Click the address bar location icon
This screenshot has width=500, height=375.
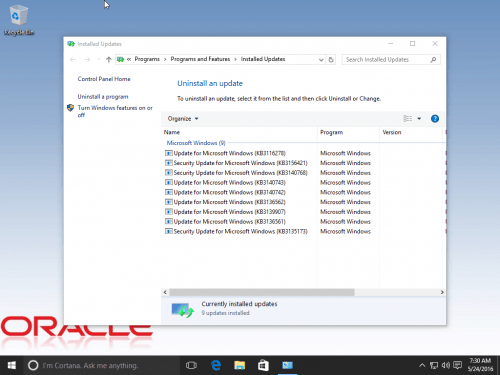coord(120,59)
